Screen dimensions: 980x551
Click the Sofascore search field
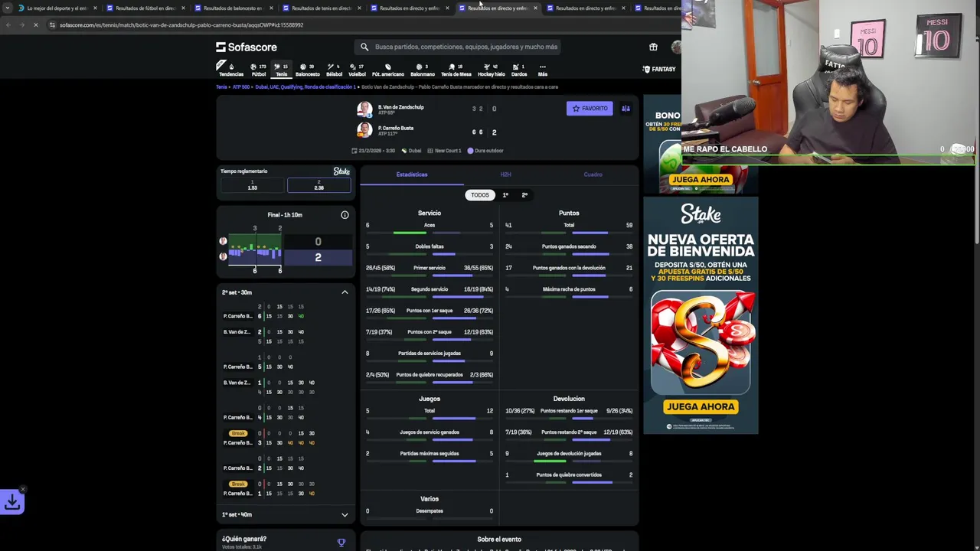click(459, 47)
